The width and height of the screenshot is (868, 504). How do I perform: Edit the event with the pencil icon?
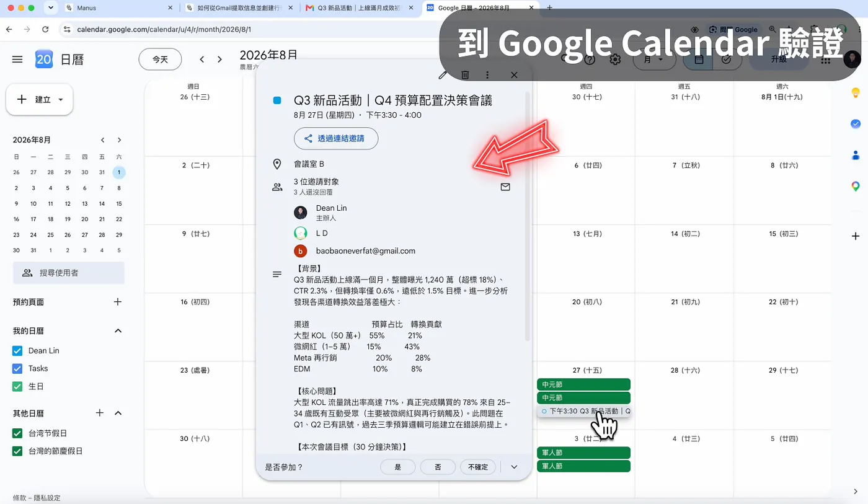443,75
